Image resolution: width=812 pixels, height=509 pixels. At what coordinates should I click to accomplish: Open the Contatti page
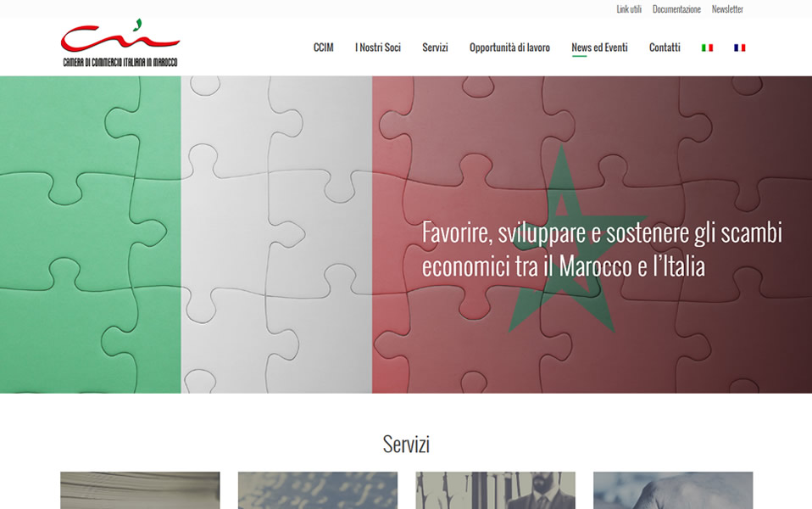[665, 48]
